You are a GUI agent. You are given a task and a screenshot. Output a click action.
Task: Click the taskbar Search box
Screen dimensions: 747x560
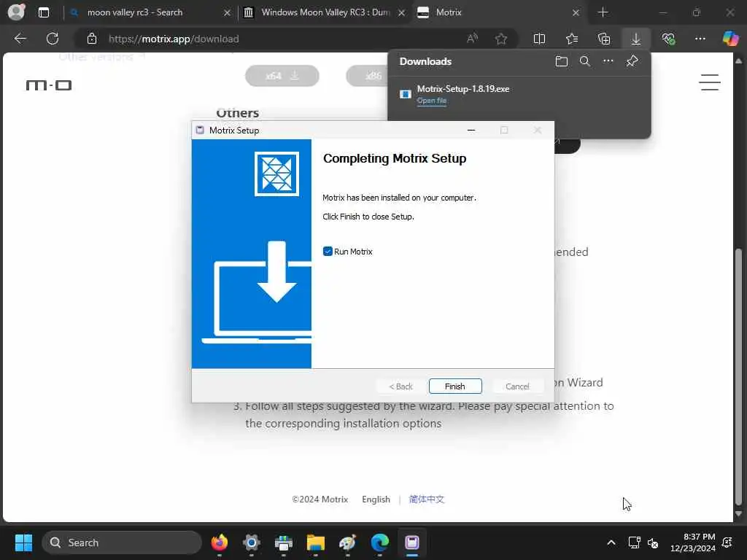coord(122,542)
